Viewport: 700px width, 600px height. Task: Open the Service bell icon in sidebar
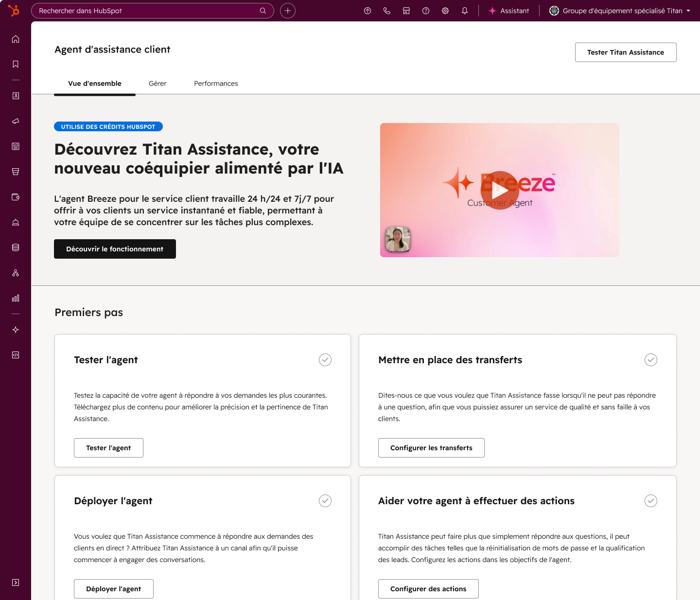pos(16,222)
